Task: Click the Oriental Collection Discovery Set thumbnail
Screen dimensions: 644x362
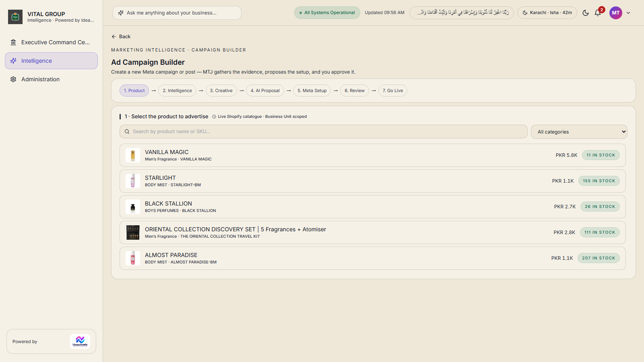Action: pyautogui.click(x=133, y=232)
